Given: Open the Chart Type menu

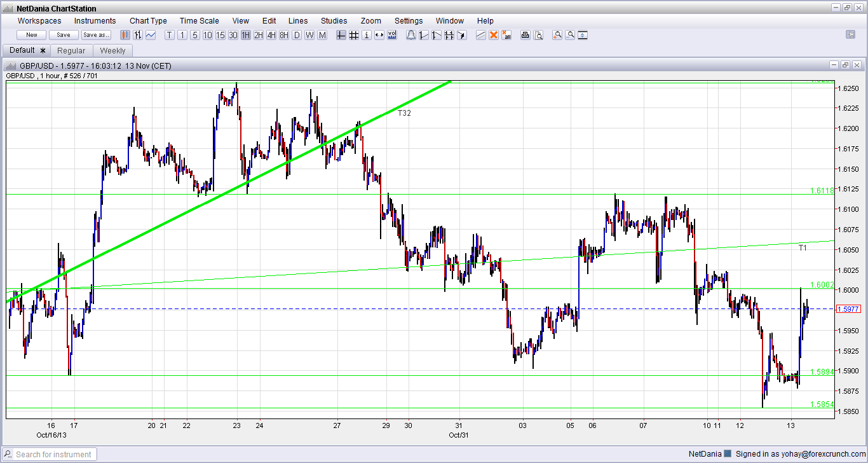Looking at the screenshot, I should coord(148,21).
